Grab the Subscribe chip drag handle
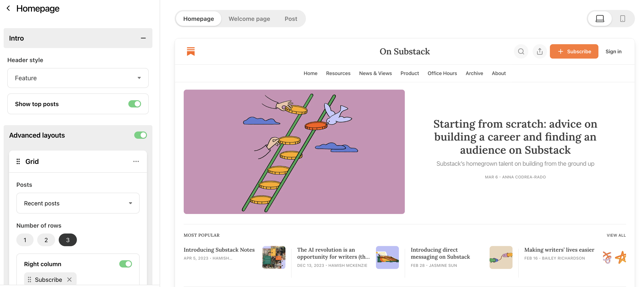 [x=29, y=279]
